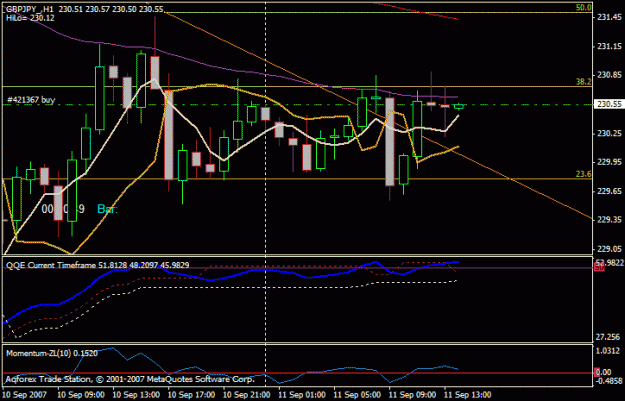Click the 1.0312 momentum scale value
The height and width of the screenshot is (401, 625).
pyautogui.click(x=608, y=351)
